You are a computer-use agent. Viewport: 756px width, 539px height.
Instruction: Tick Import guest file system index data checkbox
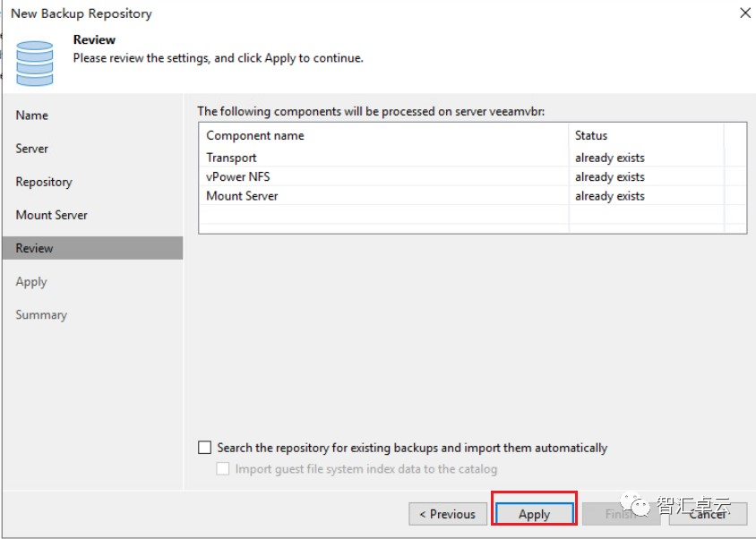tap(223, 468)
